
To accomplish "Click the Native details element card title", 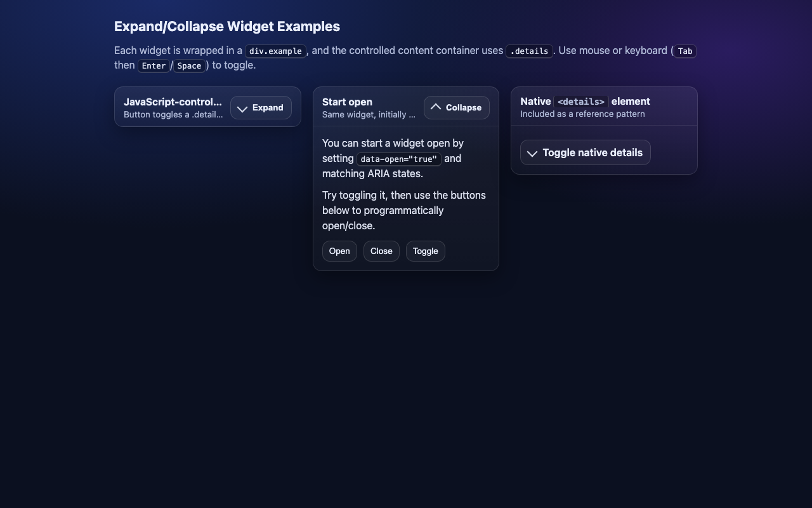I will click(585, 102).
